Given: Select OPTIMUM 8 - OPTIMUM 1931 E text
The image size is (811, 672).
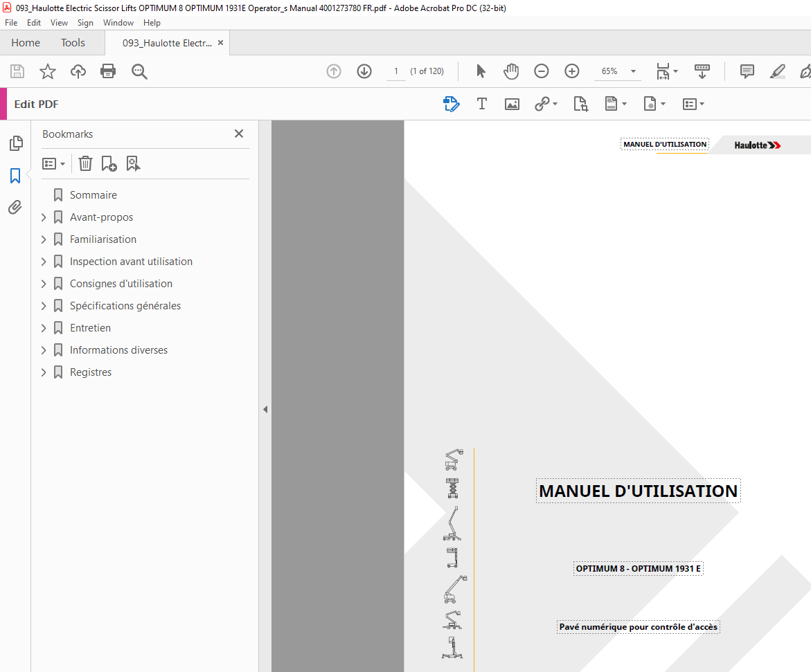Looking at the screenshot, I should (639, 569).
